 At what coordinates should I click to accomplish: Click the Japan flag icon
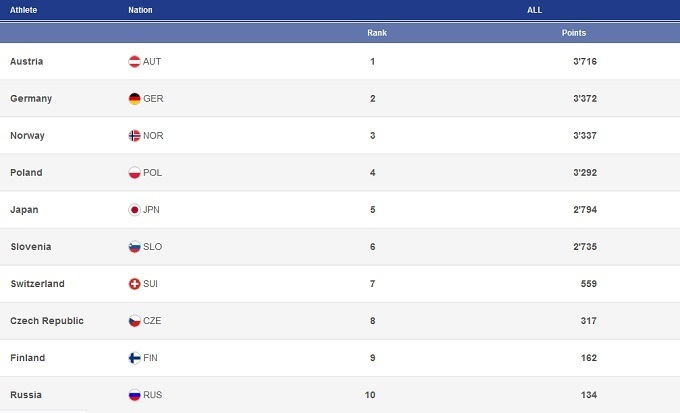click(x=134, y=210)
